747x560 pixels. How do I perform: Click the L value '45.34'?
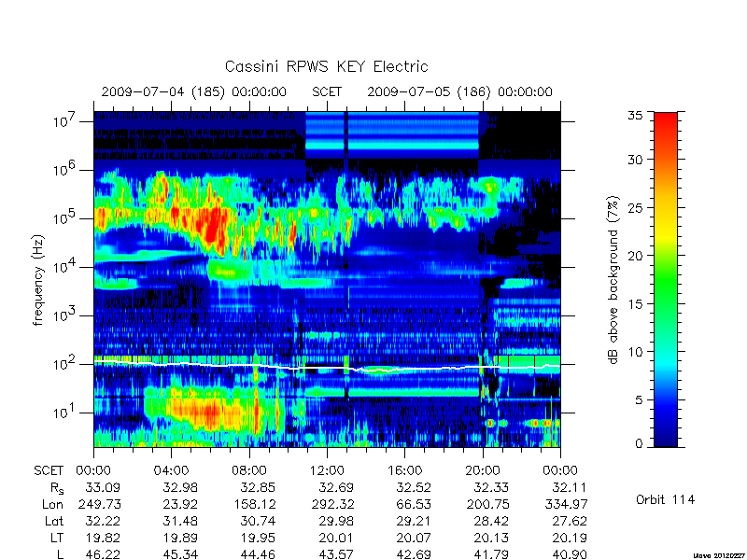180,554
